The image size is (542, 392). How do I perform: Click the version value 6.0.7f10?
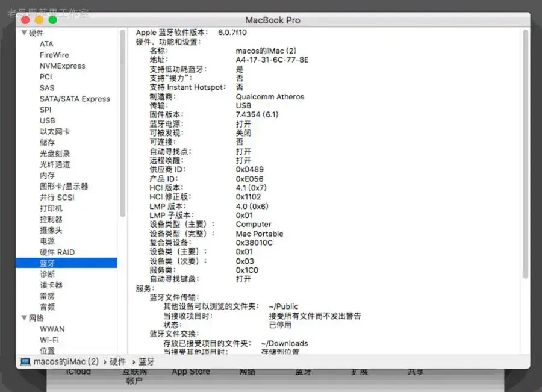[232, 32]
